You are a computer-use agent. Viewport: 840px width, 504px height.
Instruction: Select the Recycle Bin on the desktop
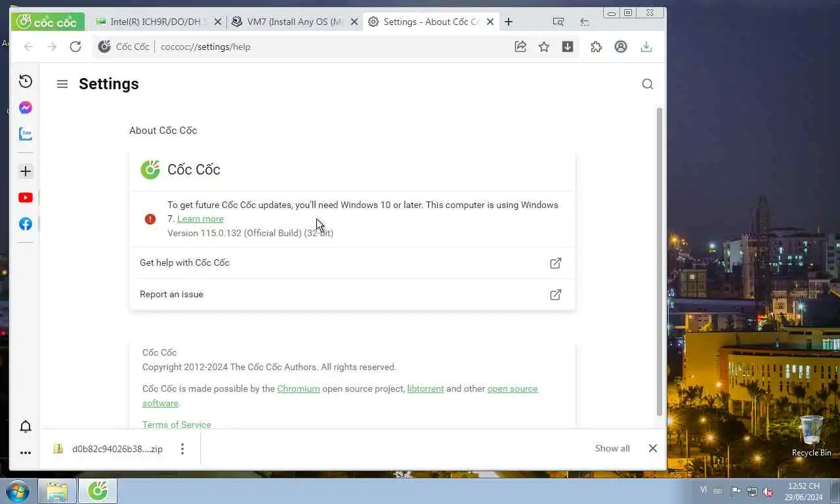tap(812, 436)
